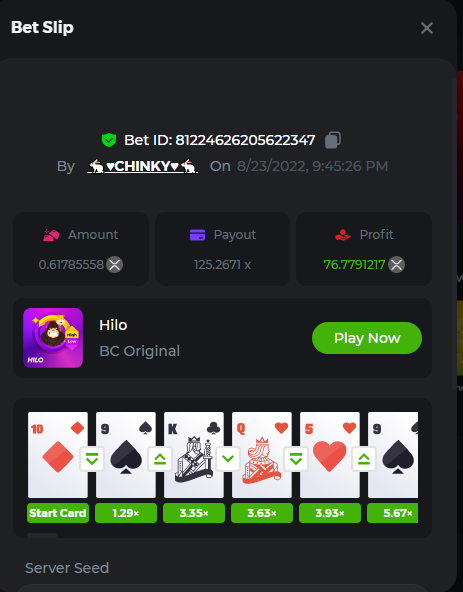This screenshot has width=463, height=592.
Task: Click the up arrow after first 9 of spades
Action: pos(160,459)
